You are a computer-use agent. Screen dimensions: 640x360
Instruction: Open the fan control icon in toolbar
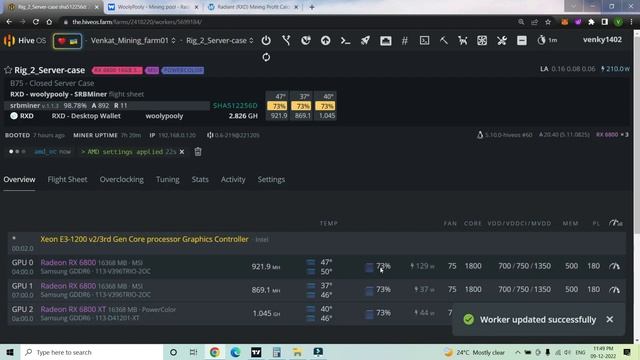click(x=482, y=40)
